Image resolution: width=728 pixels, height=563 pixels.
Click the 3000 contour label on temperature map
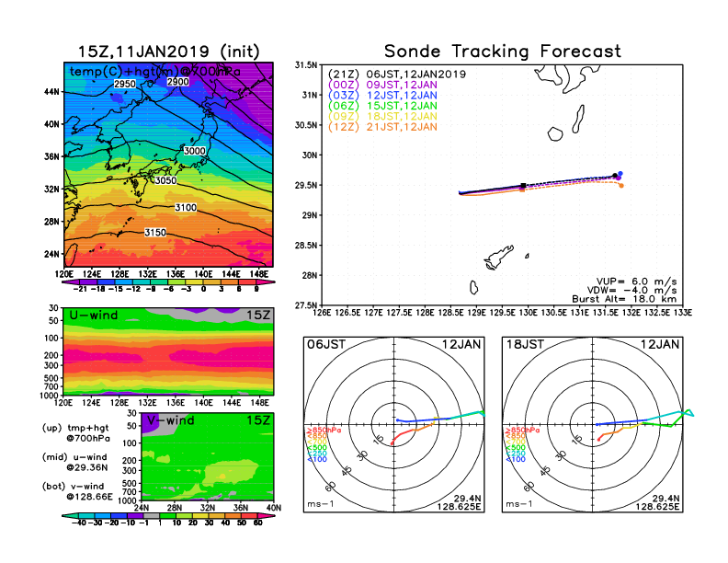pos(195,151)
